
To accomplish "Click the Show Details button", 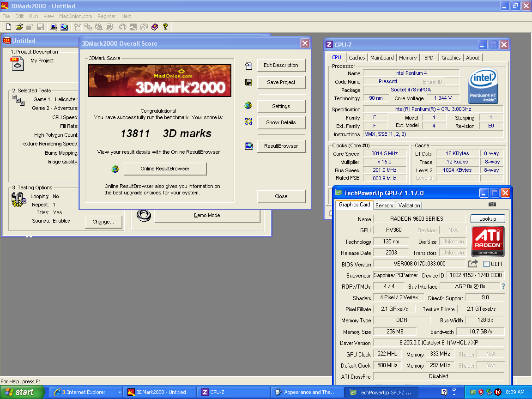I will (x=281, y=122).
